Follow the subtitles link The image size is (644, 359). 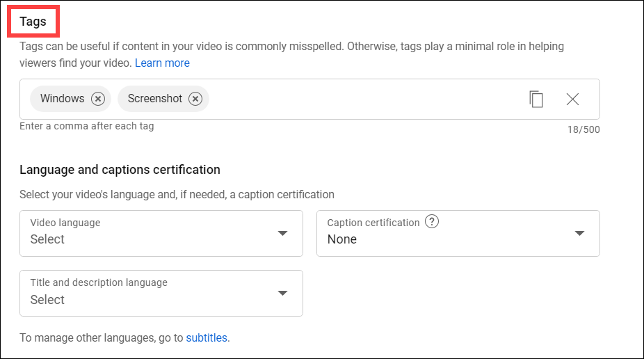(207, 337)
